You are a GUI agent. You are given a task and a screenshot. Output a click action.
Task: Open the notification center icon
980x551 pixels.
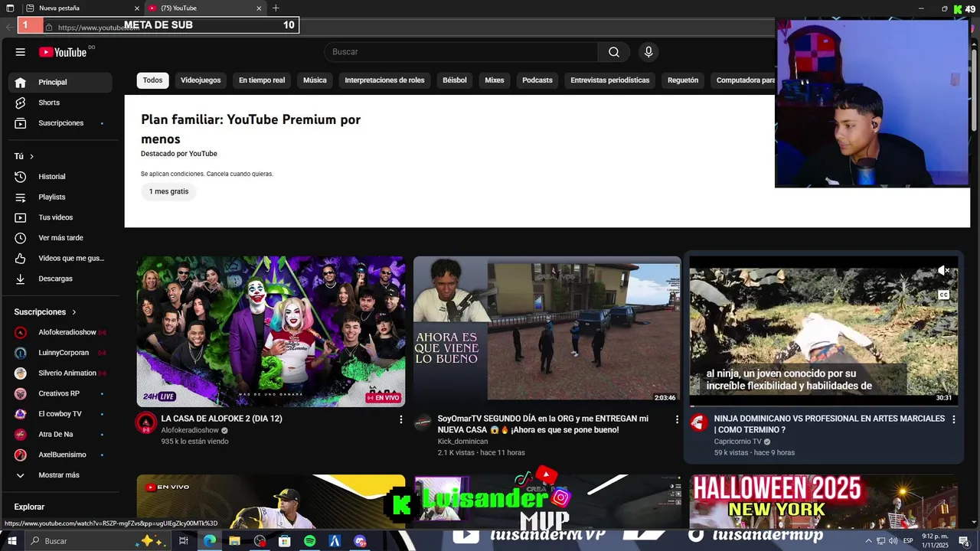coord(964,541)
